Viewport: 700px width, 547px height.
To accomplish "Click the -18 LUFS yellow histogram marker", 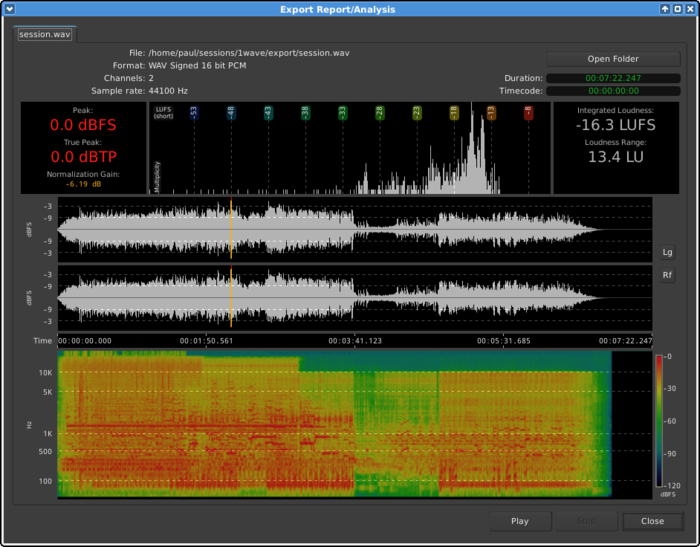I will pos(454,113).
